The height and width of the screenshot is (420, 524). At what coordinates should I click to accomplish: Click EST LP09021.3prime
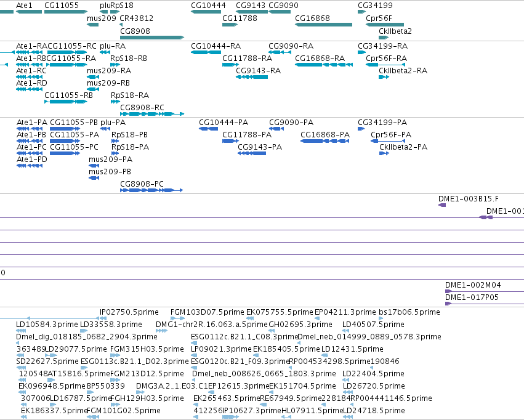point(221,349)
